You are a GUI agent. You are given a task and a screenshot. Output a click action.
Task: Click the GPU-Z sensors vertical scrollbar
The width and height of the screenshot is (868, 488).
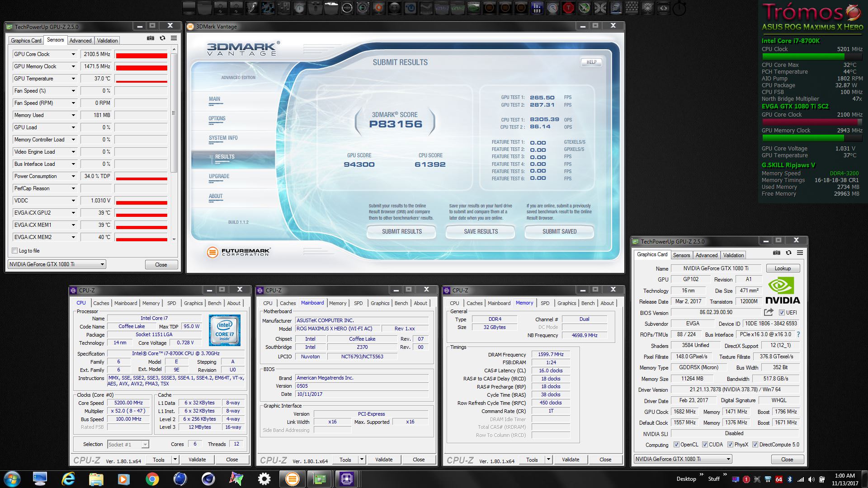pos(174,113)
